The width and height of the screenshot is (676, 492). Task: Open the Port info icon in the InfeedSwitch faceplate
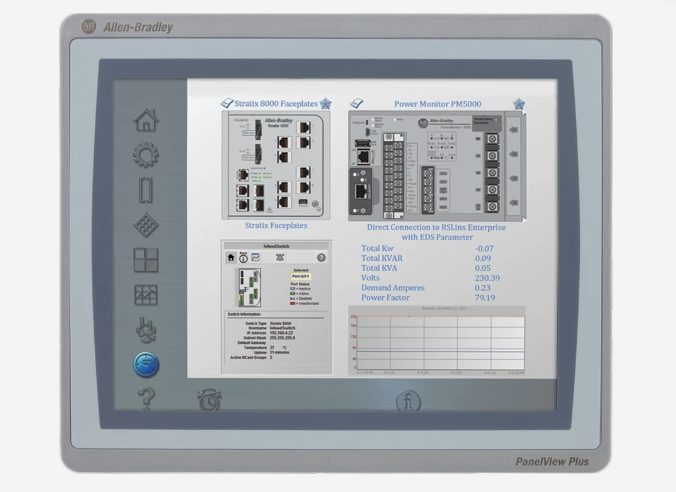[x=243, y=257]
